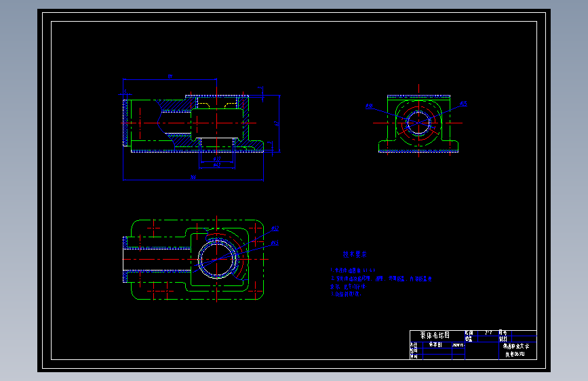
Task: Select the left diameter label on right view
Action: pos(370,106)
